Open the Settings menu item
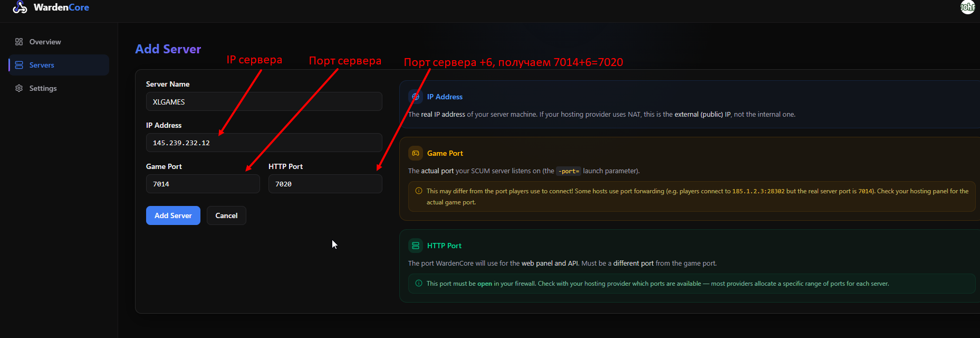Screen dimensions: 980x338 pyautogui.click(x=43, y=88)
